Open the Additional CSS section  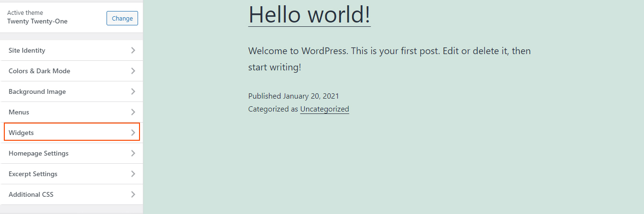point(72,194)
